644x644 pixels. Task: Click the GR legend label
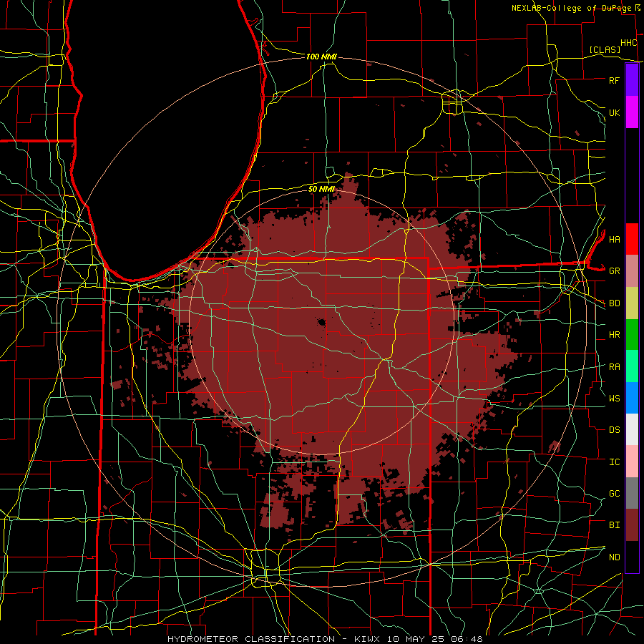614,271
